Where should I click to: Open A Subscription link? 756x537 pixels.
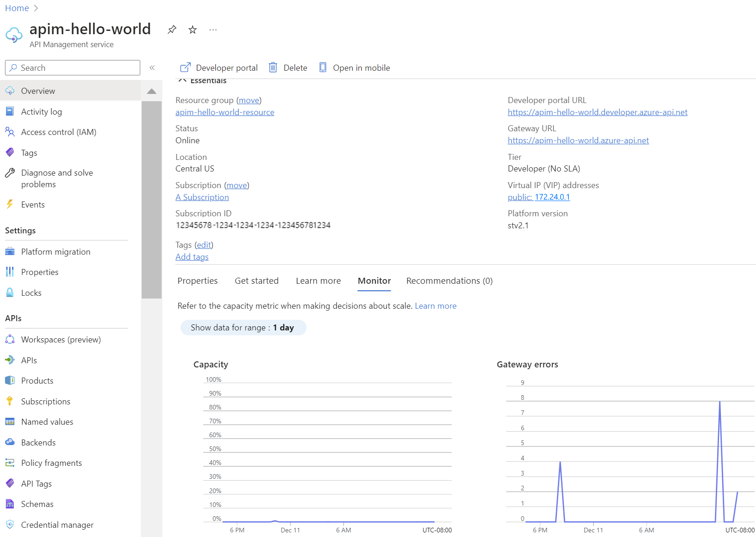pos(202,197)
